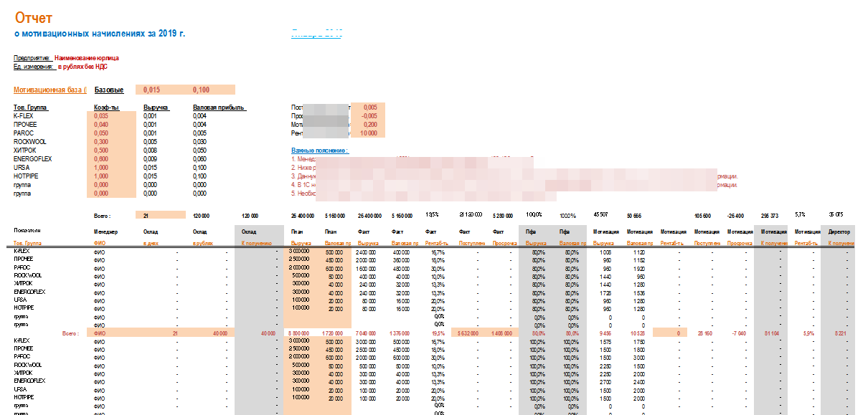Click the orange "Отчет" title
Viewport: 868px width, 415px height.
coord(33,18)
